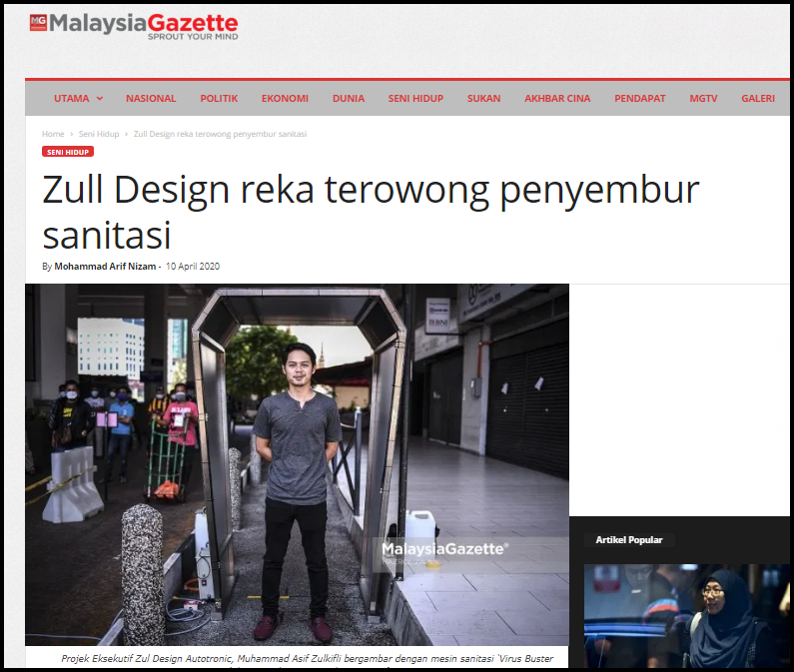The image size is (794, 672).
Task: Open the DUNIA news section
Action: click(x=349, y=98)
